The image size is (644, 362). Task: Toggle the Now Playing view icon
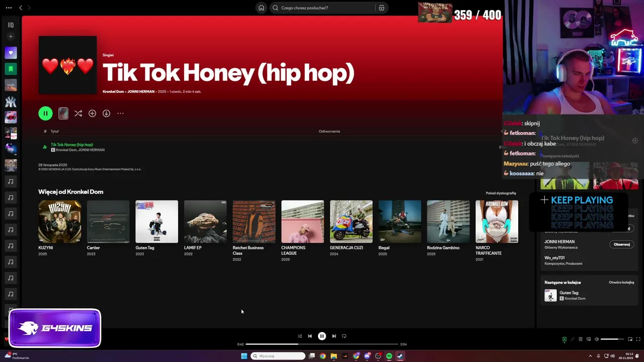tap(564, 339)
